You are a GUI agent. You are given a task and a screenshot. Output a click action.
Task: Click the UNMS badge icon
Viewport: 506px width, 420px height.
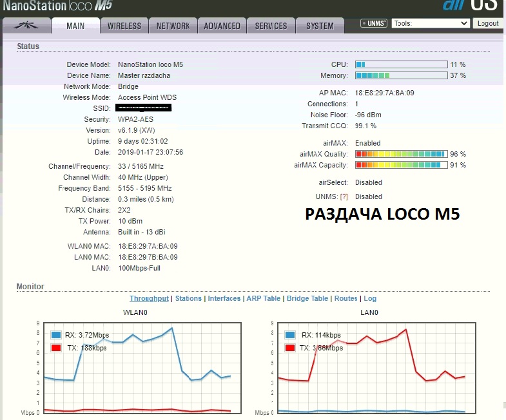(374, 23)
